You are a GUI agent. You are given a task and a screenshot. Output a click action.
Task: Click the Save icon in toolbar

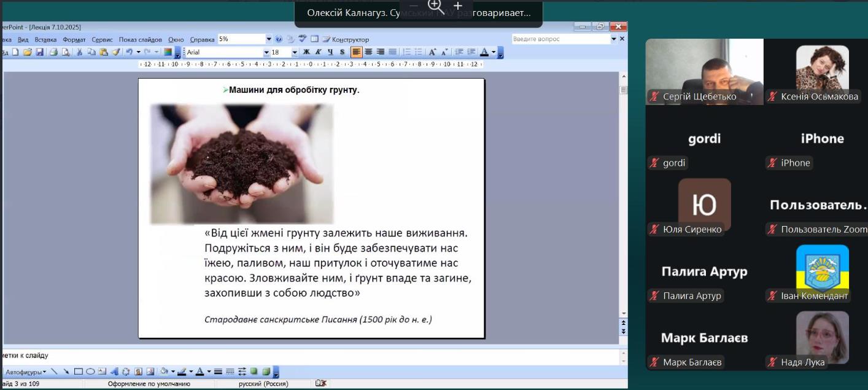tap(40, 52)
